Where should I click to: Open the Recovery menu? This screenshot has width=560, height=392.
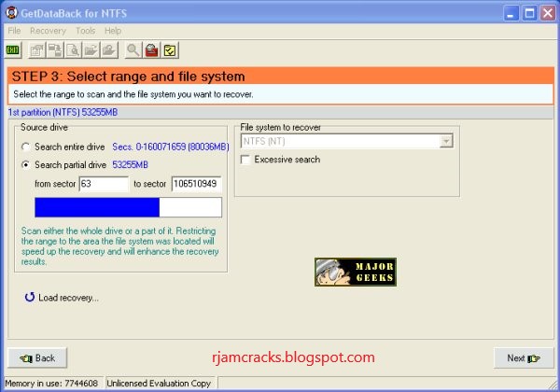48,31
